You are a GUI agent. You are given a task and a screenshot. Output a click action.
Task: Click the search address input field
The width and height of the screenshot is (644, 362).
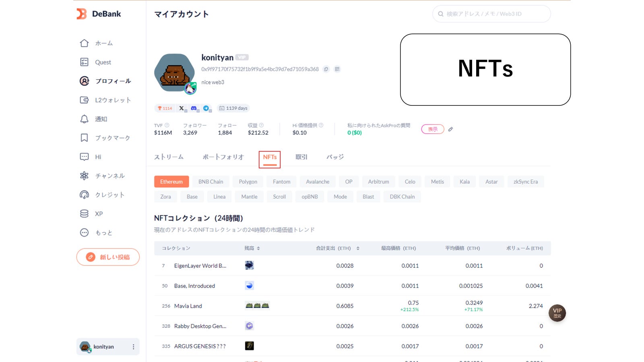click(x=491, y=14)
